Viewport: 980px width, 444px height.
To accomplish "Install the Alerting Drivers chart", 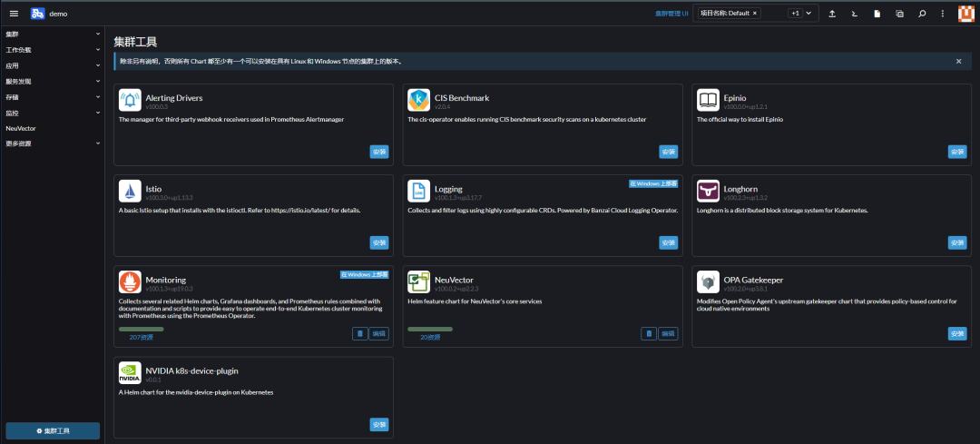I will (379, 152).
